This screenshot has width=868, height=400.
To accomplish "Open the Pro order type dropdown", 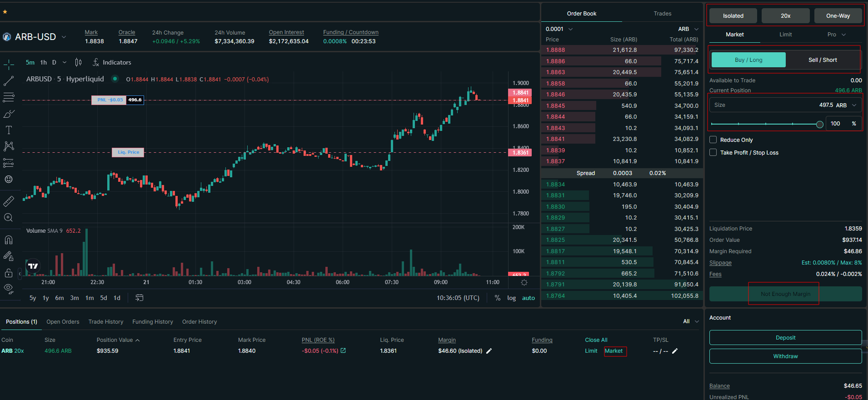I will 837,35.
